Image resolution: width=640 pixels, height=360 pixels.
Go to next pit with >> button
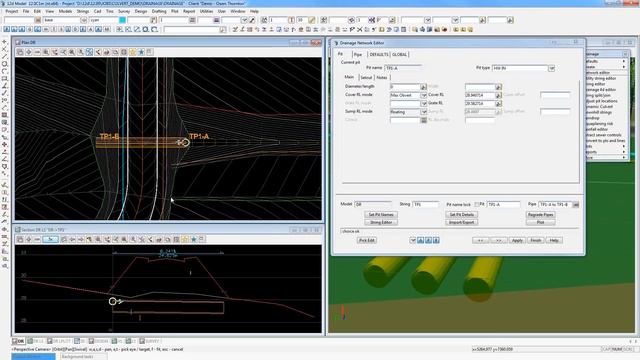[x=499, y=240]
